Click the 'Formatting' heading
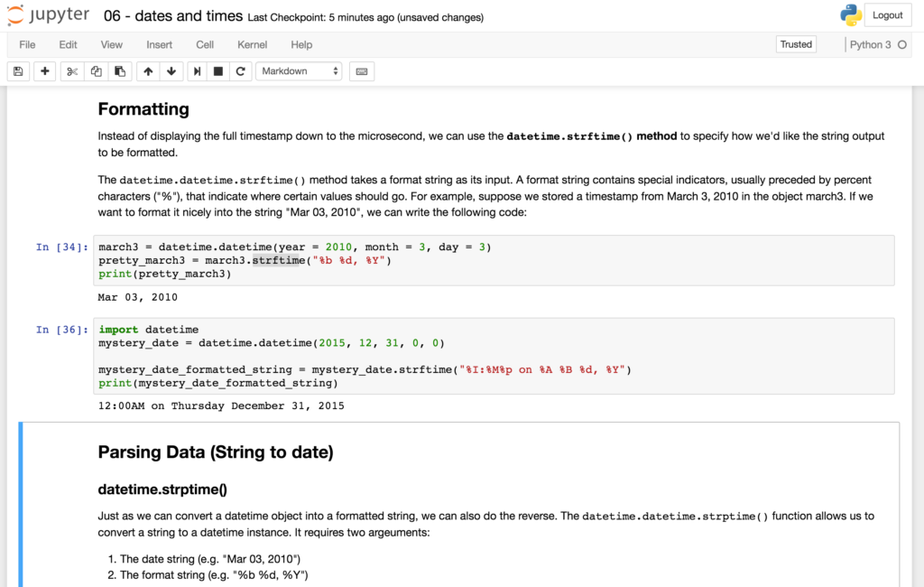This screenshot has width=924, height=587. (x=143, y=109)
